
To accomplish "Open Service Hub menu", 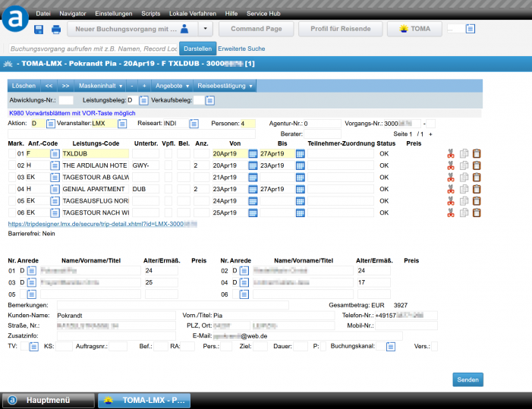I will [263, 14].
